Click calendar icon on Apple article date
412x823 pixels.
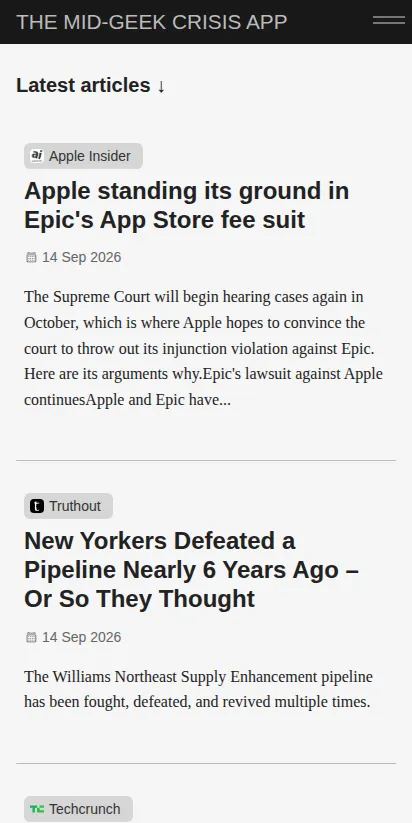[31, 257]
